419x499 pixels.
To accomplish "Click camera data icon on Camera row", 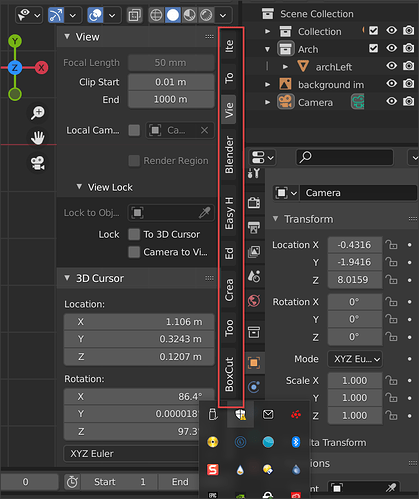I will point(358,102).
